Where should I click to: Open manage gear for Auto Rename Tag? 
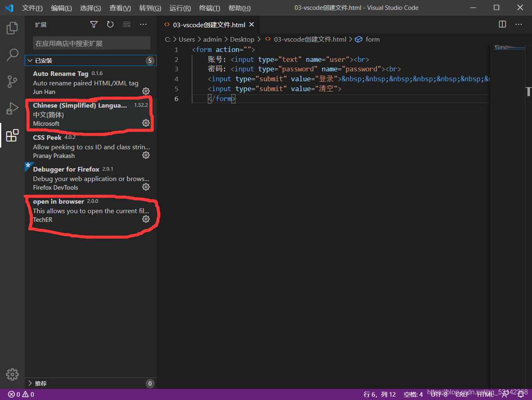pos(146,91)
